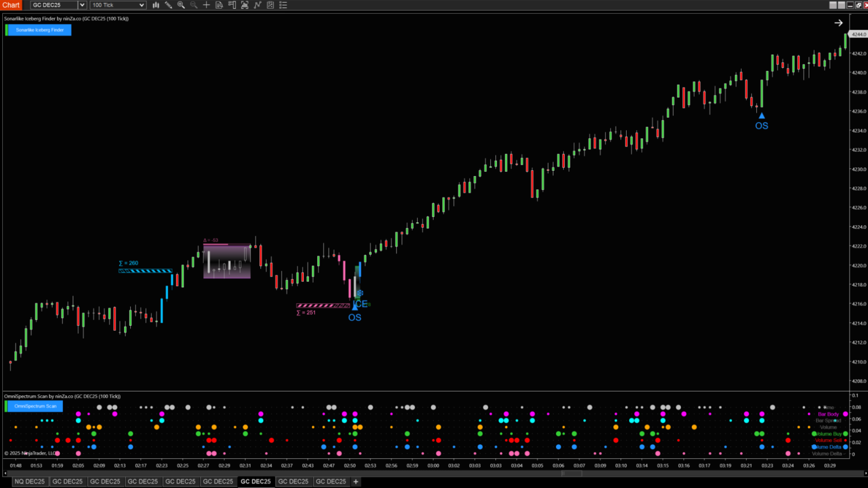Activate the crosshair cursor tool
The width and height of the screenshot is (868, 488).
pos(207,5)
